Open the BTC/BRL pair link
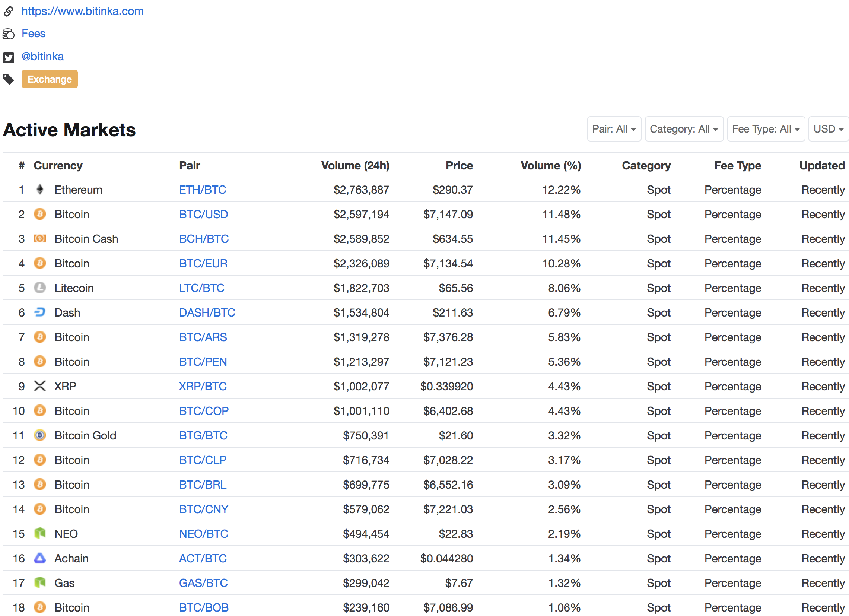The width and height of the screenshot is (849, 616). tap(203, 485)
